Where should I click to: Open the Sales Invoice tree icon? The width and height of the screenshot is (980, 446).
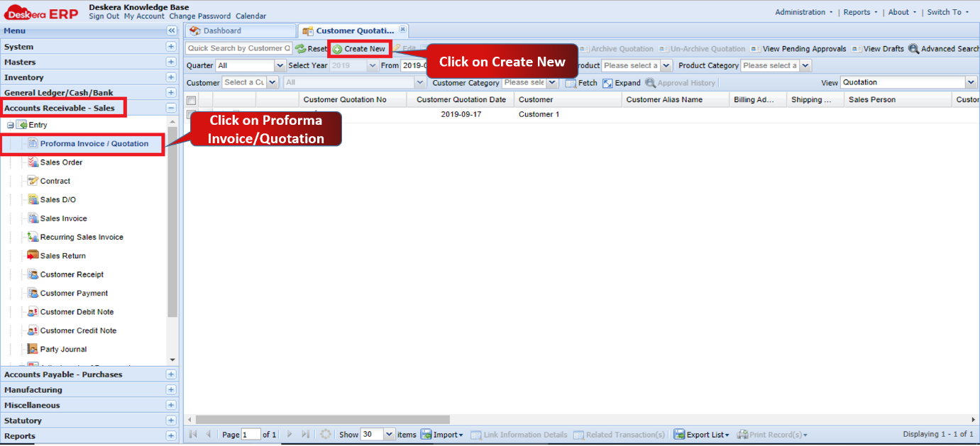coord(33,218)
